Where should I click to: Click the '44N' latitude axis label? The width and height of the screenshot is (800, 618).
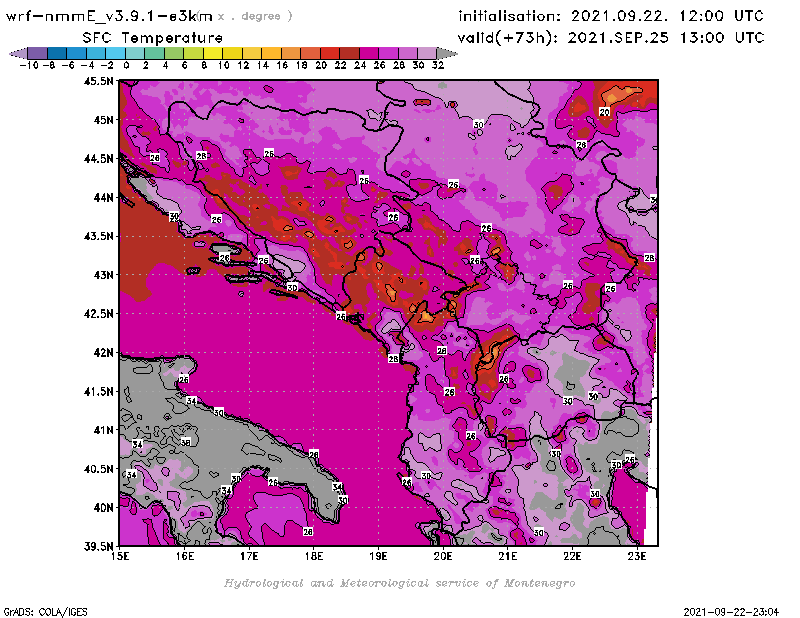pos(103,197)
